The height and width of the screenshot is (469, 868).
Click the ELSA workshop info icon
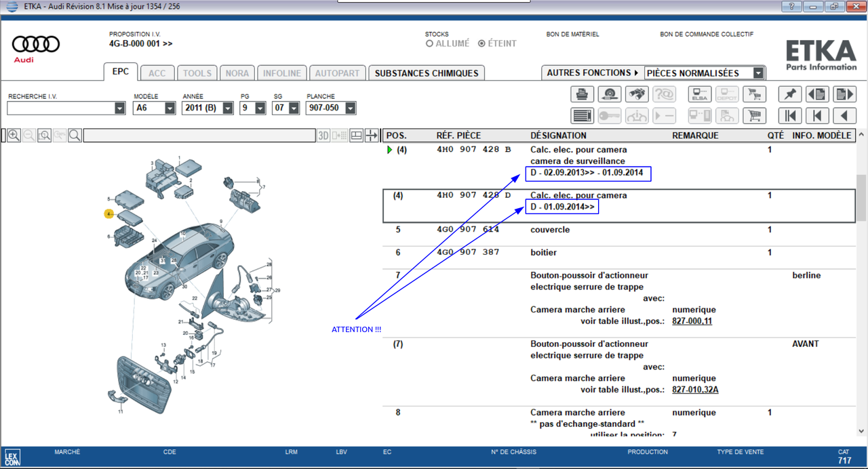[x=699, y=94]
